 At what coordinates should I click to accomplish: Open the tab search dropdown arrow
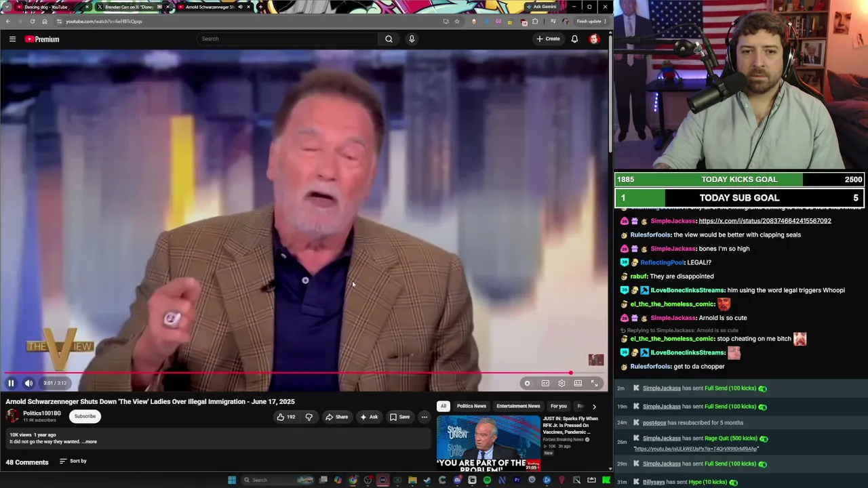click(7, 7)
